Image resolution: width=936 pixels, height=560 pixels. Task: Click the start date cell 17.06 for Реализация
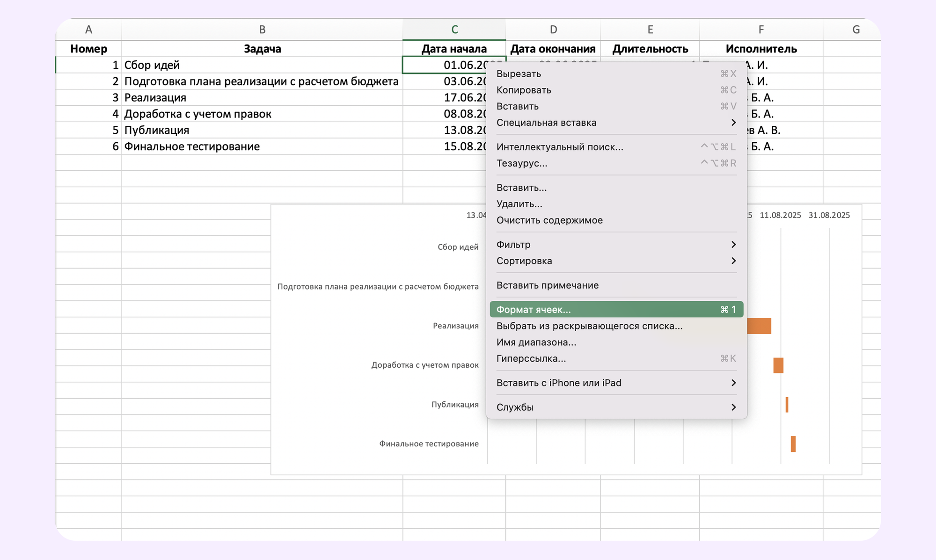[x=445, y=98]
